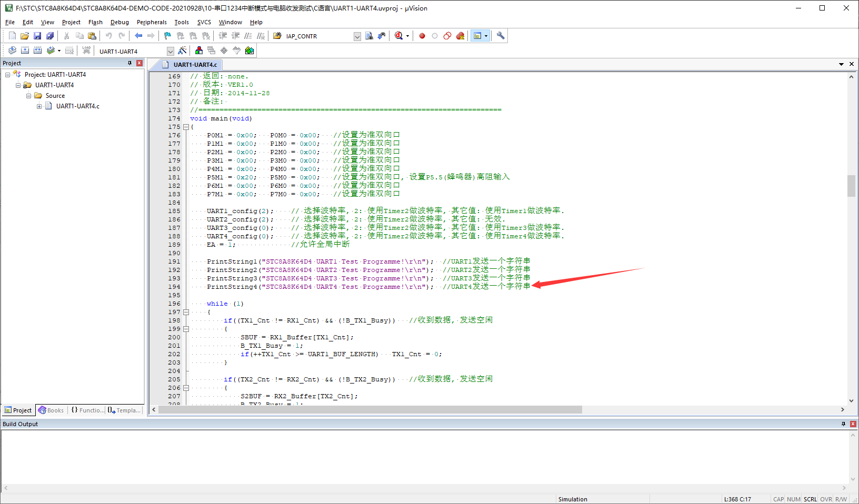Screen dimensions: 859x504
Task: Pin the Build Output panel
Action: pyautogui.click(x=843, y=424)
